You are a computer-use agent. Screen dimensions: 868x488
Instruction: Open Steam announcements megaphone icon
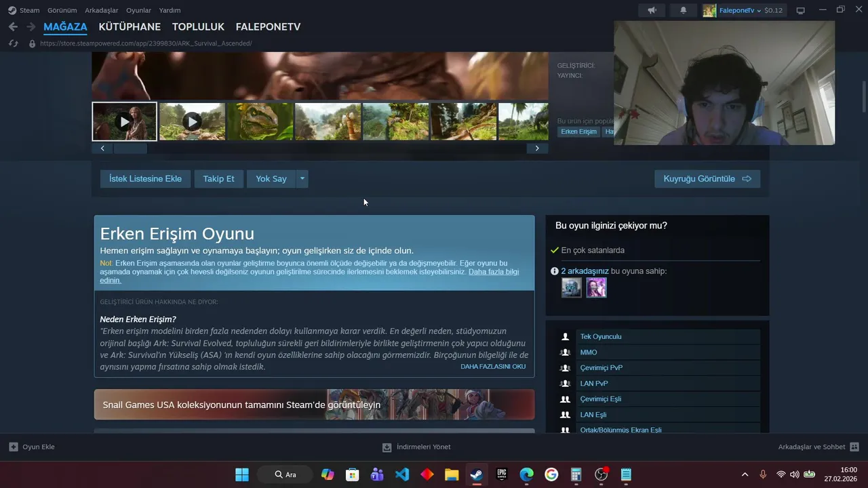[x=652, y=10]
